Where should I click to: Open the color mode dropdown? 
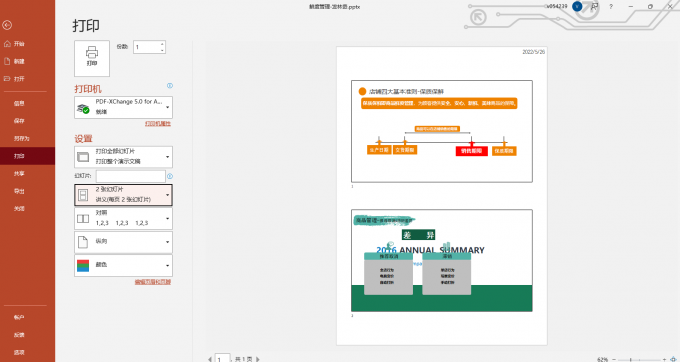click(x=124, y=265)
